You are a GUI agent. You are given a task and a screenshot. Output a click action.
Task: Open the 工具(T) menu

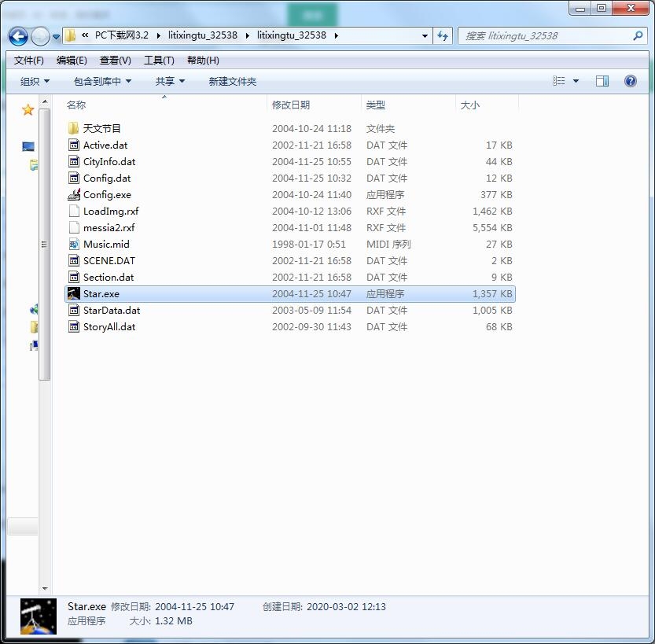(x=159, y=61)
